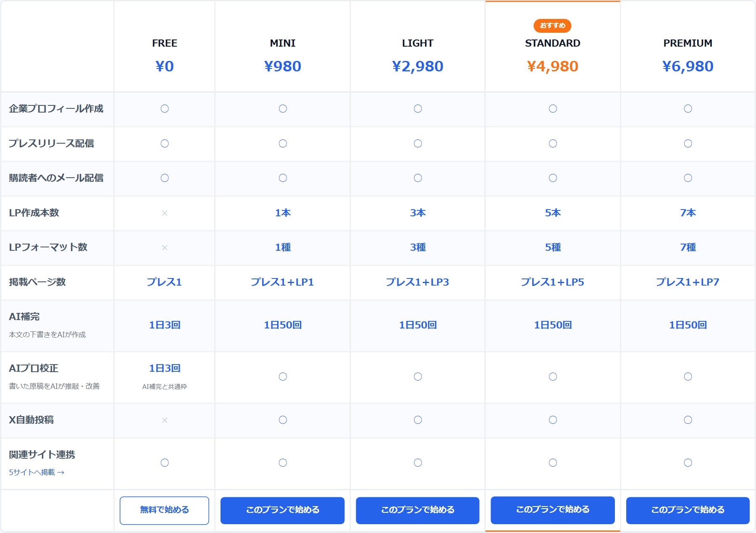The image size is (756, 533).
Task: Click the 関連サイト連携 row label
Action: [42, 454]
